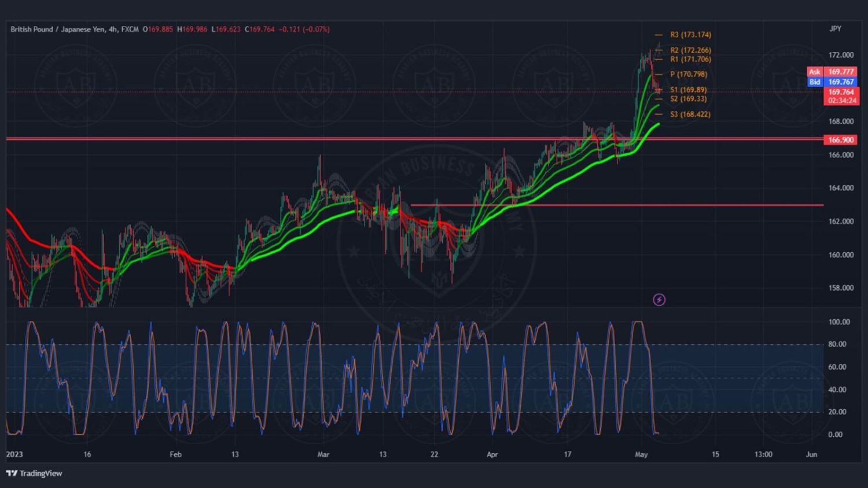The width and height of the screenshot is (868, 488).
Task: Click the oscillator 80.00 scale value
Action: coord(837,344)
